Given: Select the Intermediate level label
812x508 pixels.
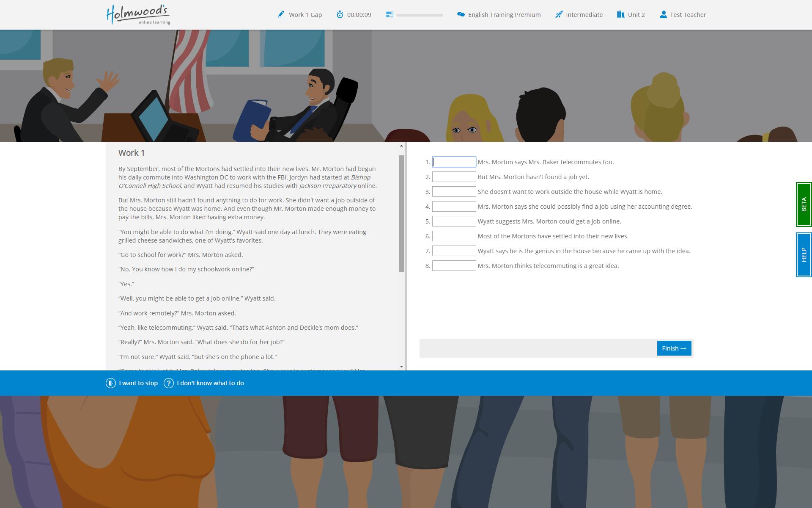Looking at the screenshot, I should (584, 15).
